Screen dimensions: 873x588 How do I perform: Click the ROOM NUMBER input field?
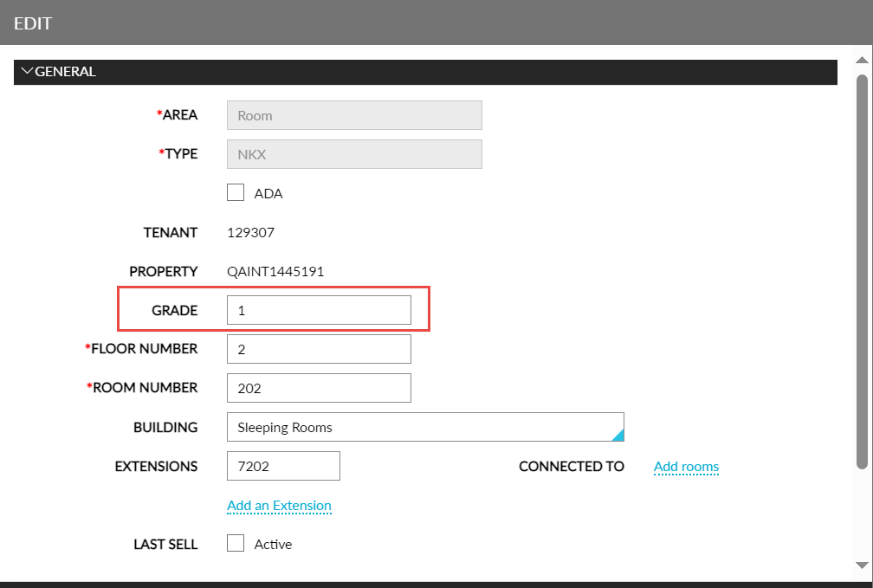coord(319,388)
